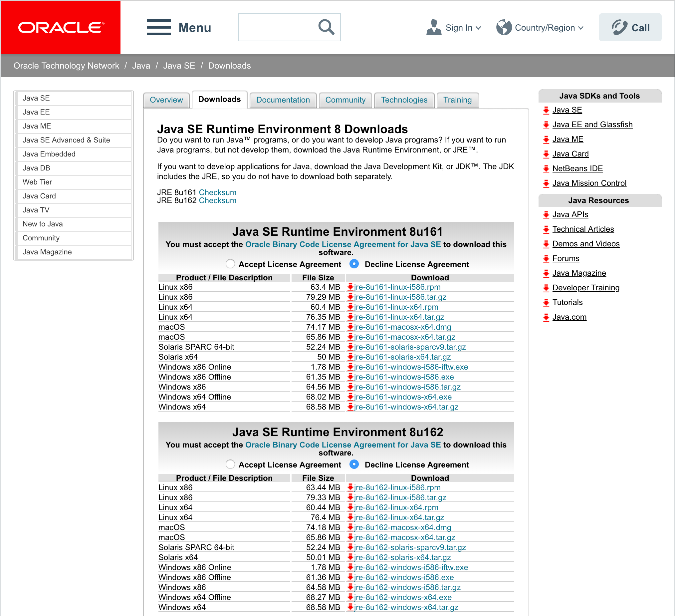
Task: Open Demos and Videos resource link
Action: click(586, 244)
